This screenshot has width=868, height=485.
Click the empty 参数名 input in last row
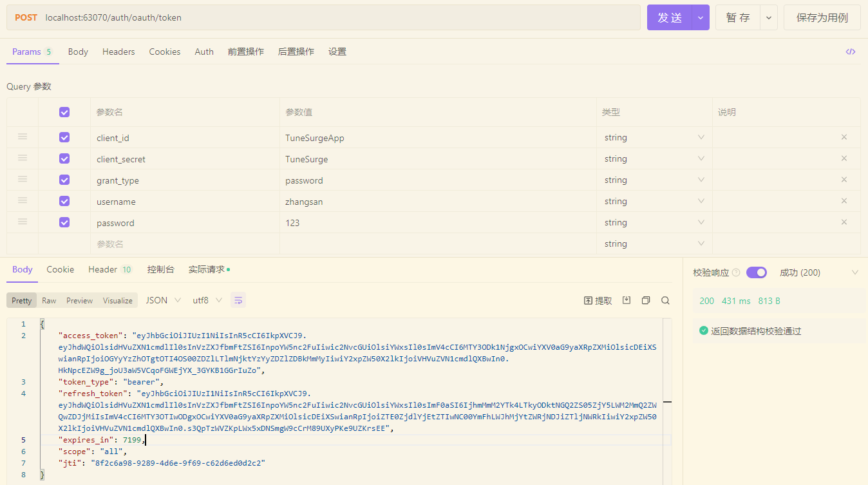click(185, 243)
